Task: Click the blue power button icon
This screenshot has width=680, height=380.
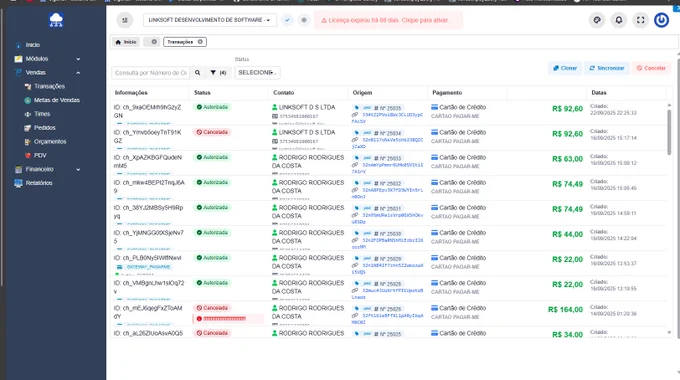Action: coord(661,20)
